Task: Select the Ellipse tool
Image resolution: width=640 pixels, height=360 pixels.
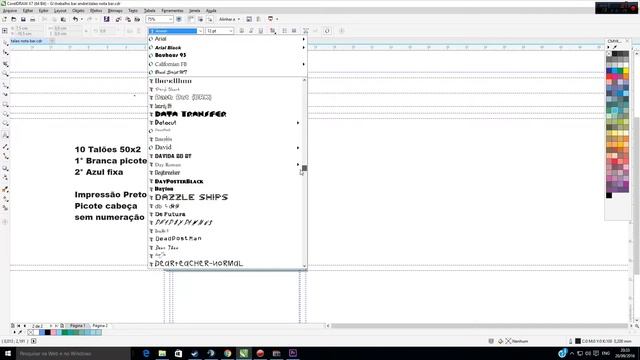Action: click(5, 114)
